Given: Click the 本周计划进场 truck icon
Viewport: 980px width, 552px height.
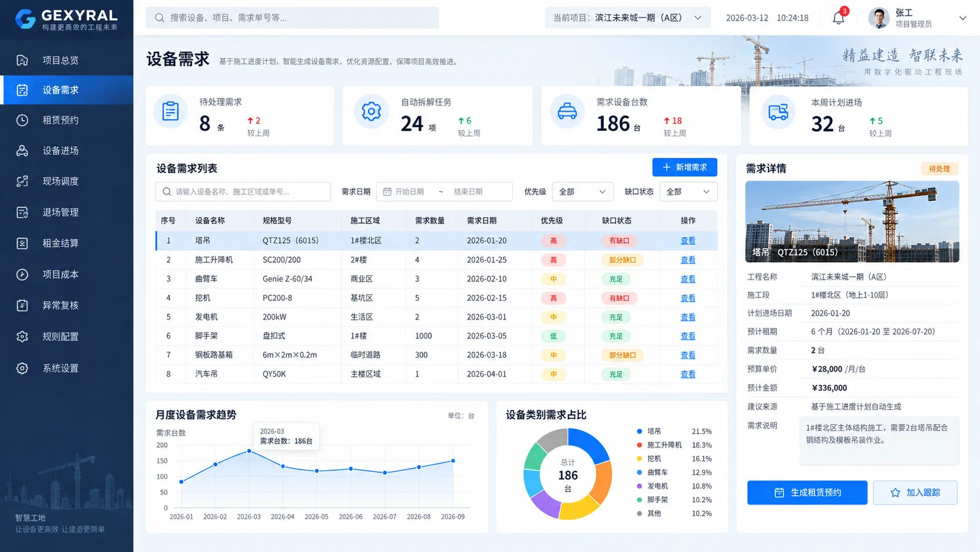Looking at the screenshot, I should point(778,111).
